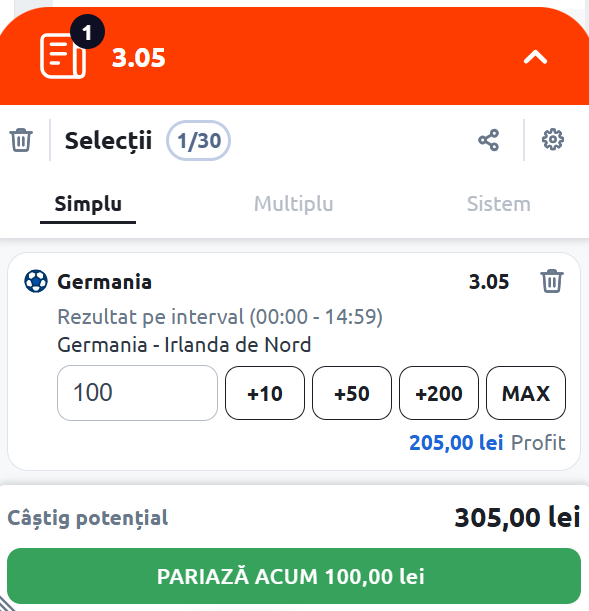The width and height of the screenshot is (589, 611).
Task: Open bet slip settings gear
Action: click(x=553, y=140)
